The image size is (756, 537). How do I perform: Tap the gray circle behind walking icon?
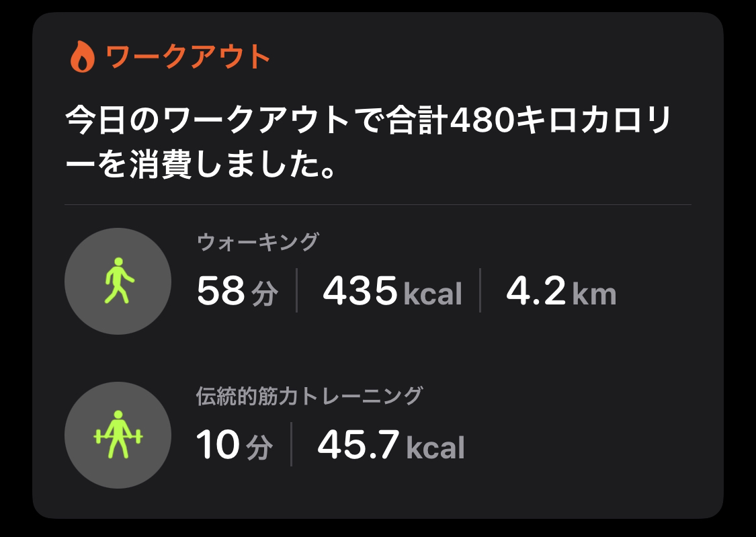pyautogui.click(x=118, y=281)
